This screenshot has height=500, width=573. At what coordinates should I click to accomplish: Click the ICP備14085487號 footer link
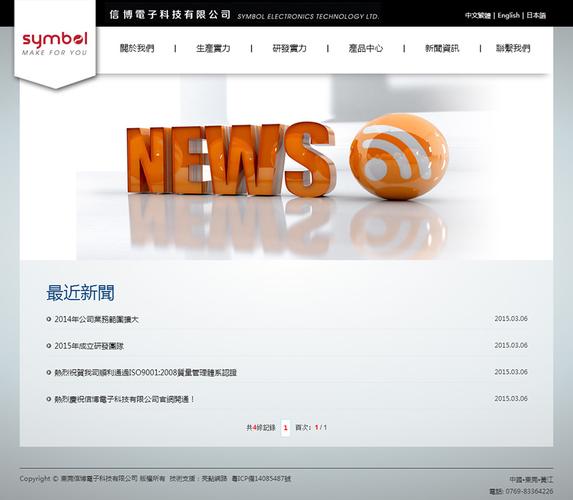[x=261, y=478]
